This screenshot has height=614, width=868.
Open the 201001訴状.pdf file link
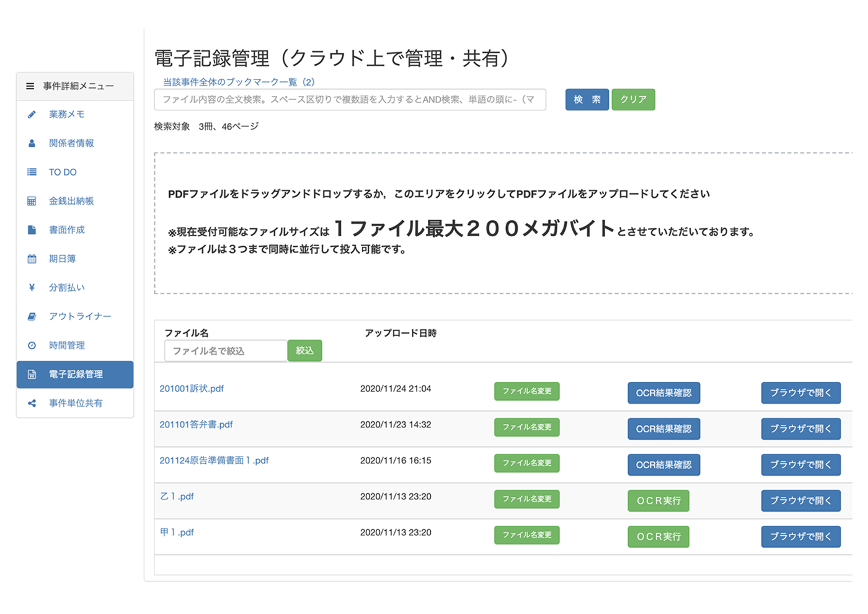(192, 389)
